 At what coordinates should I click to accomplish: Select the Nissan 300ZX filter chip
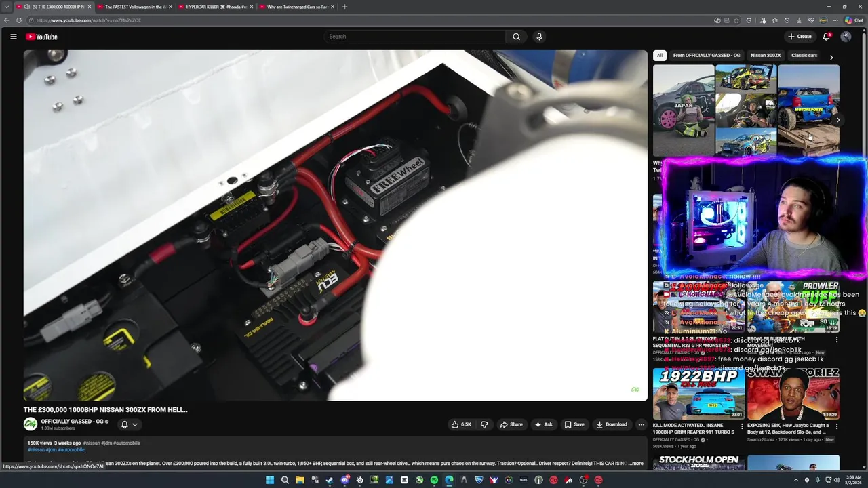click(x=766, y=56)
